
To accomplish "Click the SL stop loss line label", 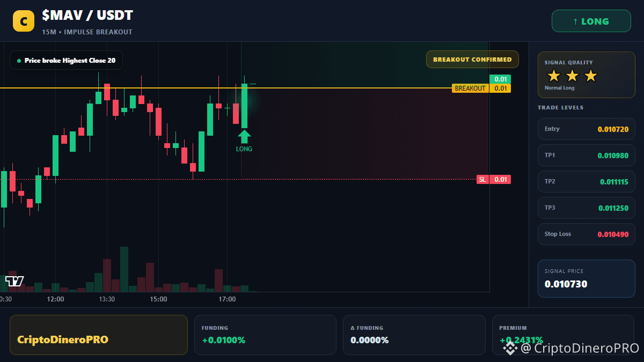I will [482, 180].
